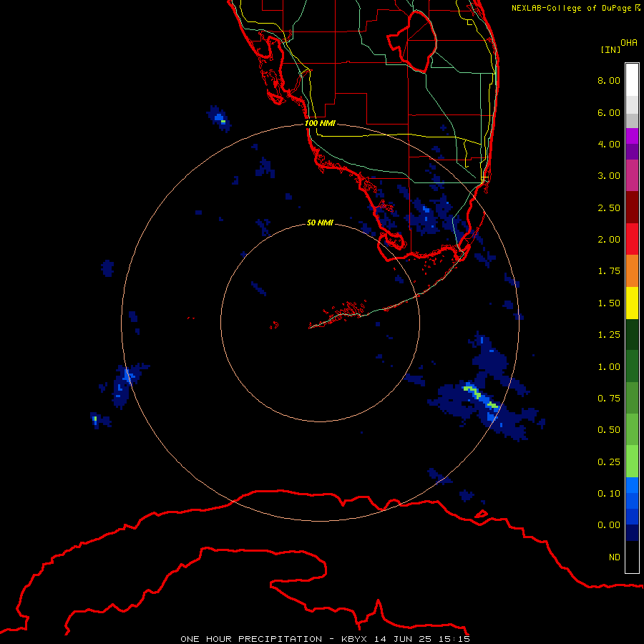Select the ND legend label
This screenshot has width=644, height=644.
tap(615, 557)
